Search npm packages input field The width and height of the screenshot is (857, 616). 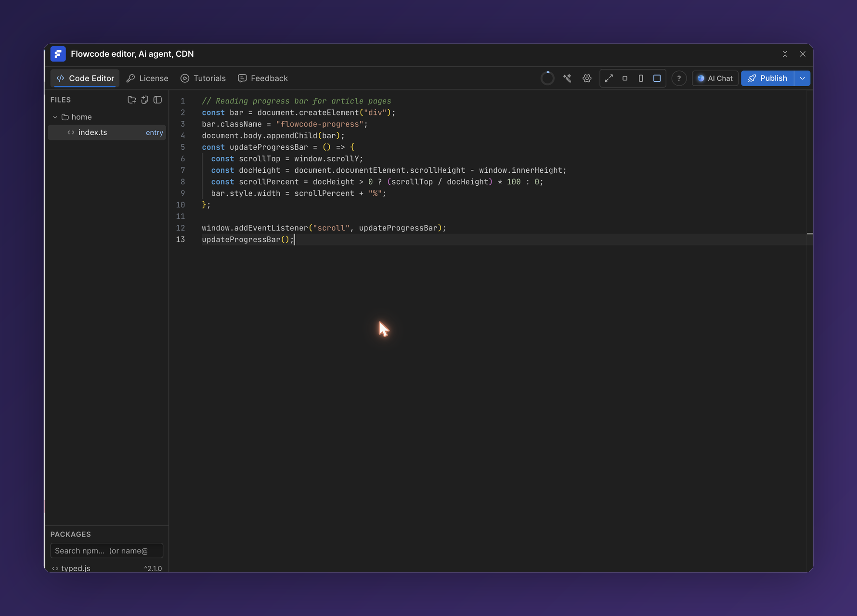[x=107, y=551]
